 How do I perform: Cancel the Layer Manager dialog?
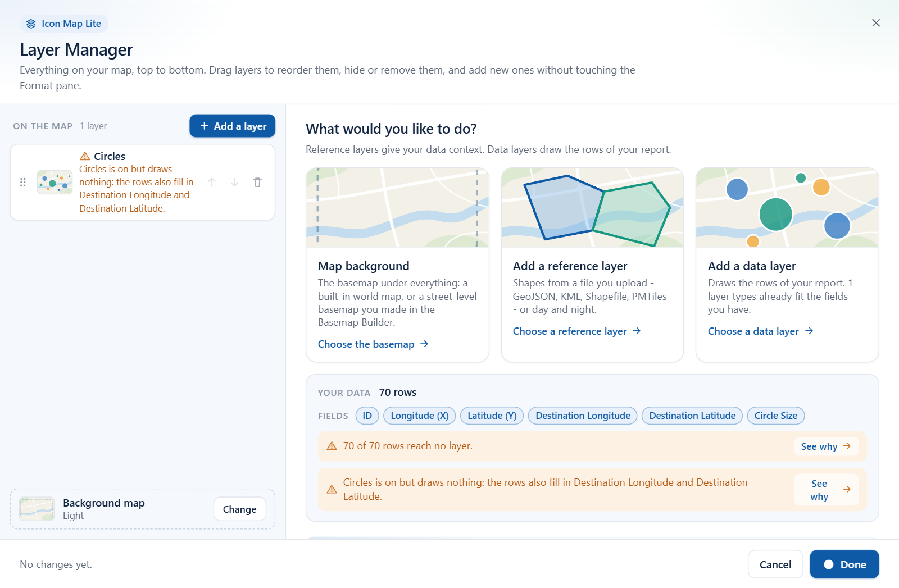tap(775, 564)
